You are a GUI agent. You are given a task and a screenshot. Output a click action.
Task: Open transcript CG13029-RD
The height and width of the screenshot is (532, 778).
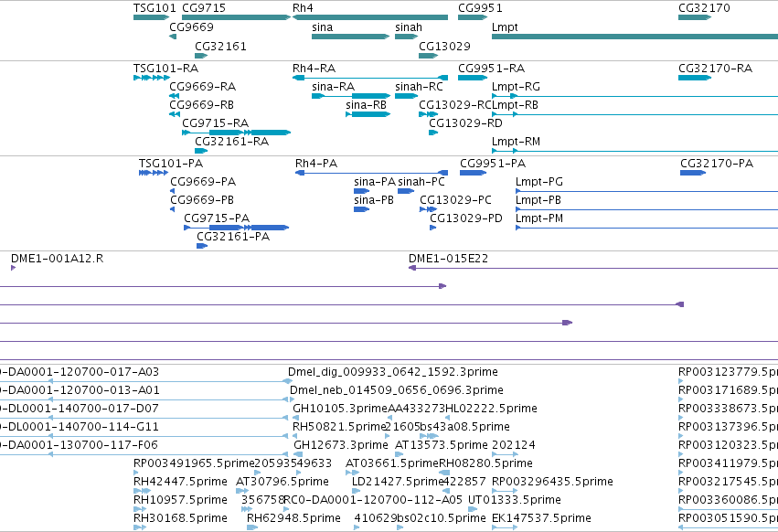pos(465,123)
